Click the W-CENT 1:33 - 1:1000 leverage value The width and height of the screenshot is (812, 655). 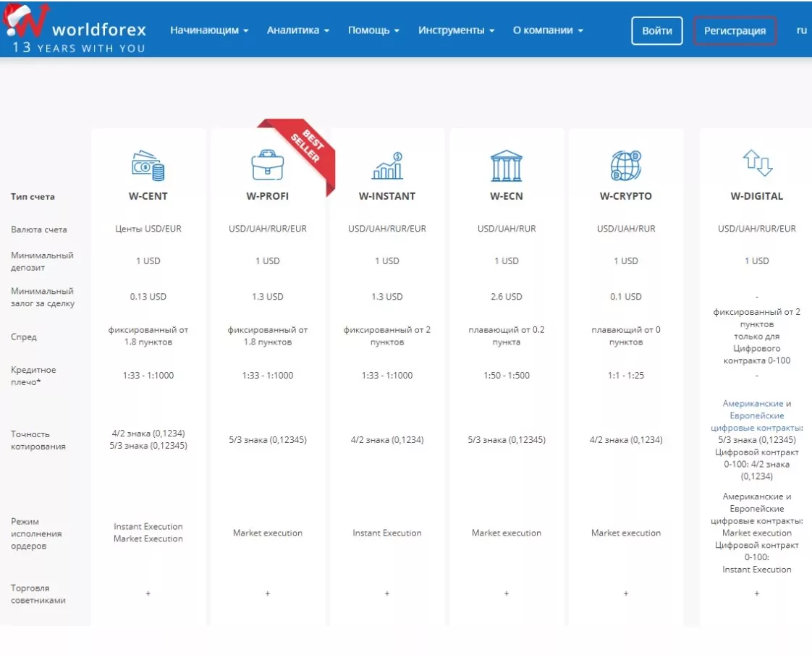(148, 376)
